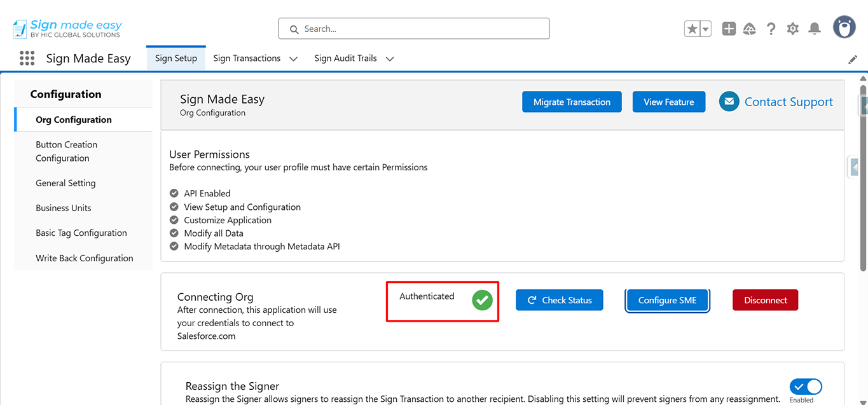Click the Customize Application check icon

coord(174,220)
